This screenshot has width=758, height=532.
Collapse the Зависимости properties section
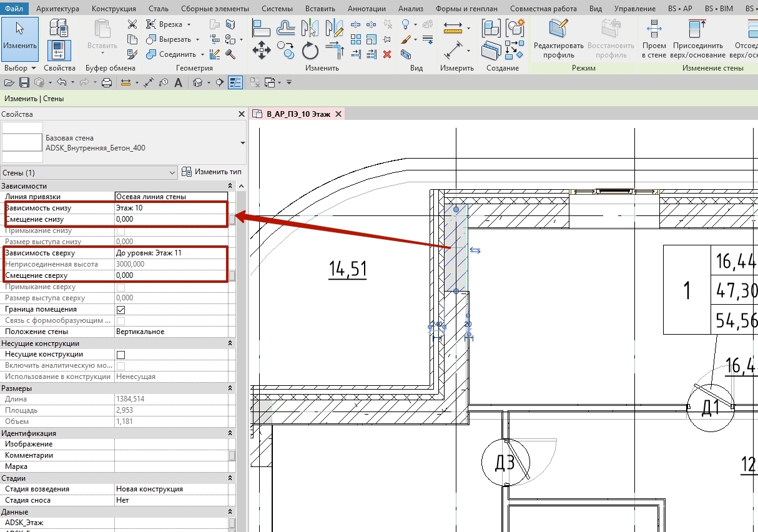coord(230,186)
